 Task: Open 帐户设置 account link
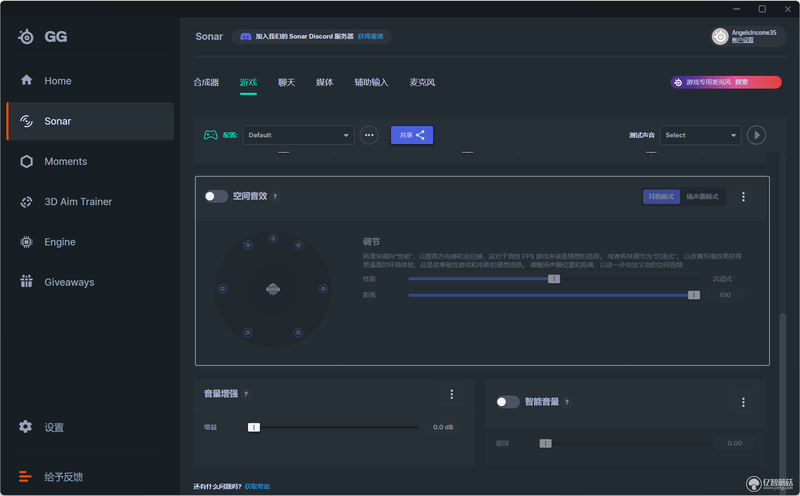tap(742, 40)
